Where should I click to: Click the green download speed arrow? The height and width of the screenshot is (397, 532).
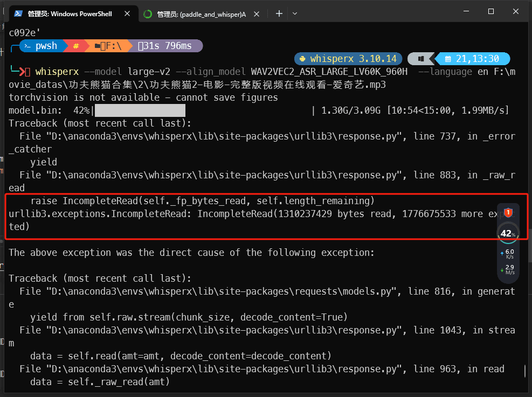pos(503,269)
